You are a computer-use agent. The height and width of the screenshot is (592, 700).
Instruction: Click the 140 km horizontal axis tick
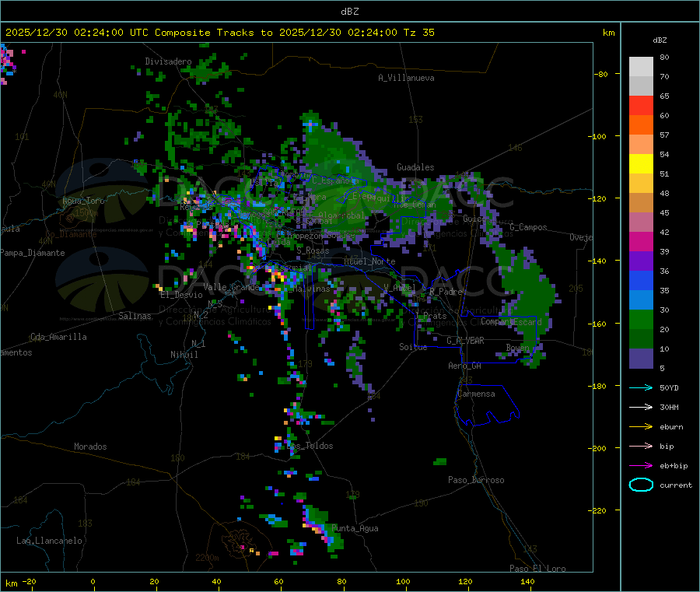[527, 582]
